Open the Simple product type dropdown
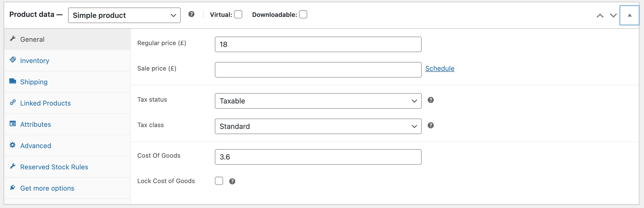644x208 pixels. 124,15
